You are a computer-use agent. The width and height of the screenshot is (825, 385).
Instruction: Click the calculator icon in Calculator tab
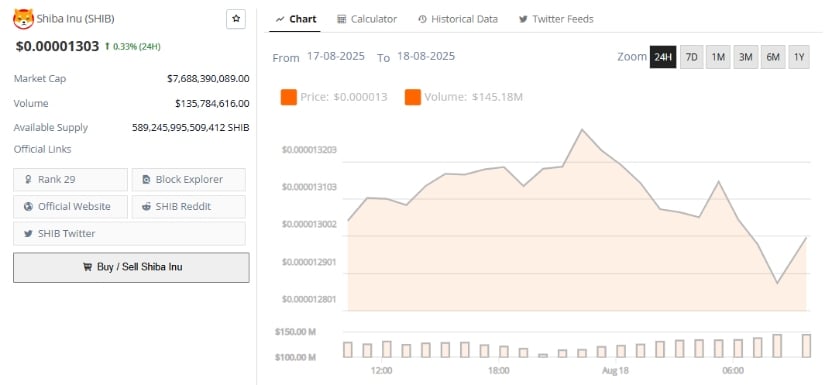[341, 19]
